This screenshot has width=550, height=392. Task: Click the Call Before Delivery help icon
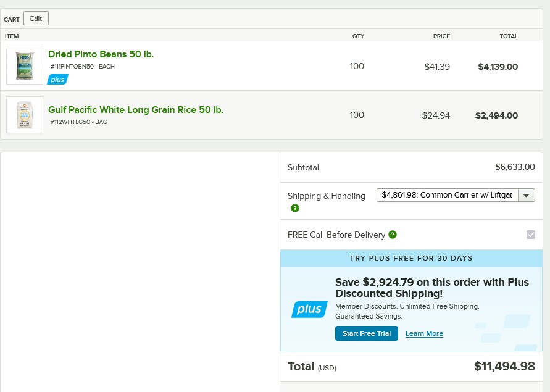click(x=393, y=235)
